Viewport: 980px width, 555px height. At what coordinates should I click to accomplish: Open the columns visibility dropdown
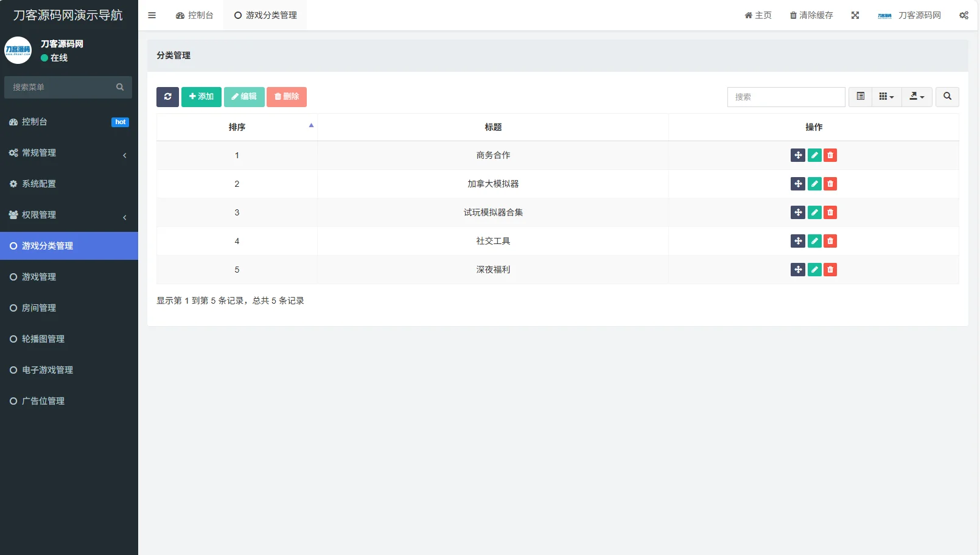[886, 97]
